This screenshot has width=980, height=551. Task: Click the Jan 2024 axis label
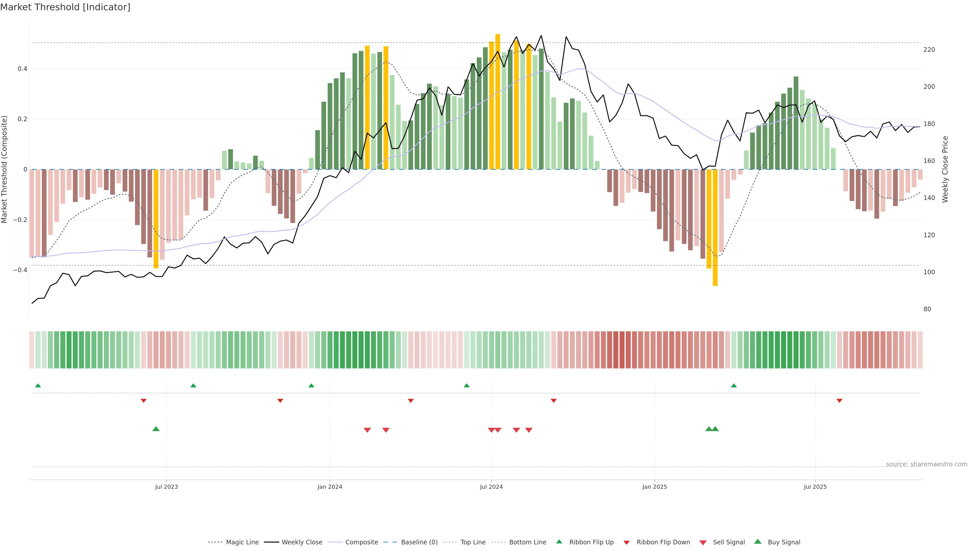coord(330,487)
